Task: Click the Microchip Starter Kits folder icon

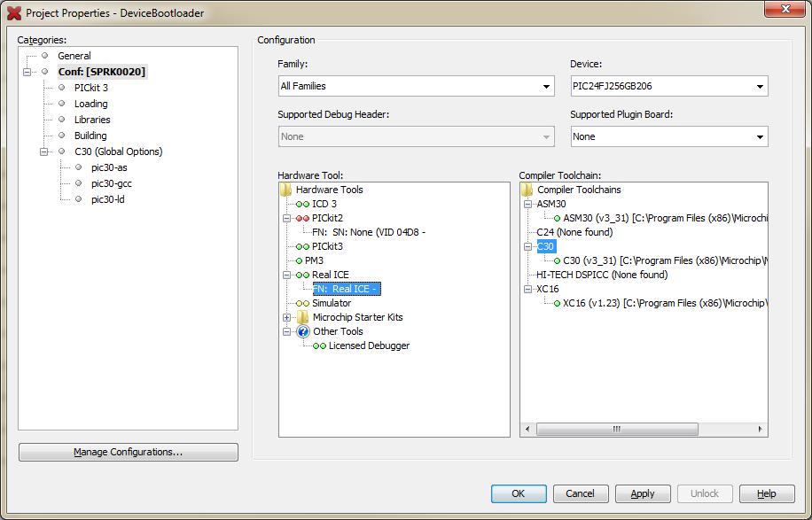Action: (x=302, y=317)
